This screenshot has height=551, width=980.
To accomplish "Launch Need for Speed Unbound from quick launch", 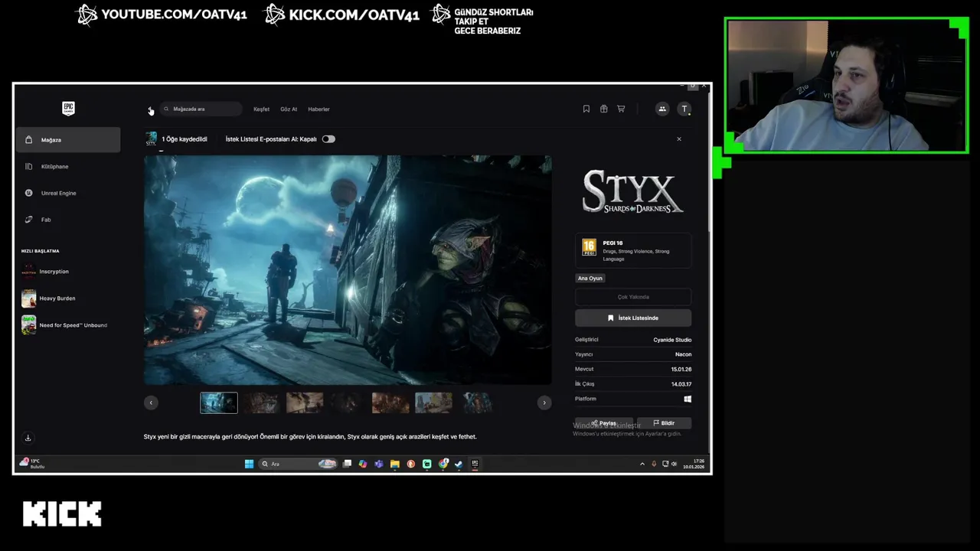I will pyautogui.click(x=68, y=325).
